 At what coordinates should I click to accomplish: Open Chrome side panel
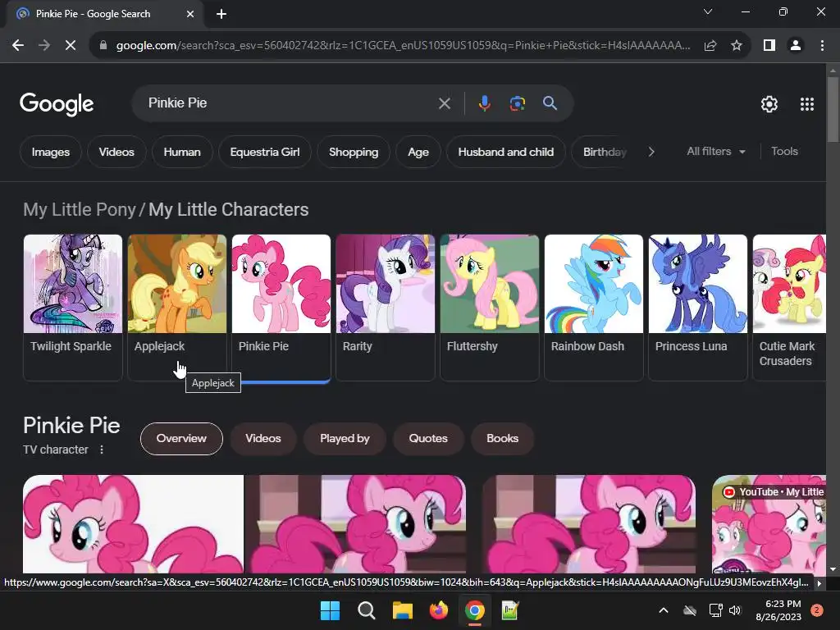coord(769,46)
